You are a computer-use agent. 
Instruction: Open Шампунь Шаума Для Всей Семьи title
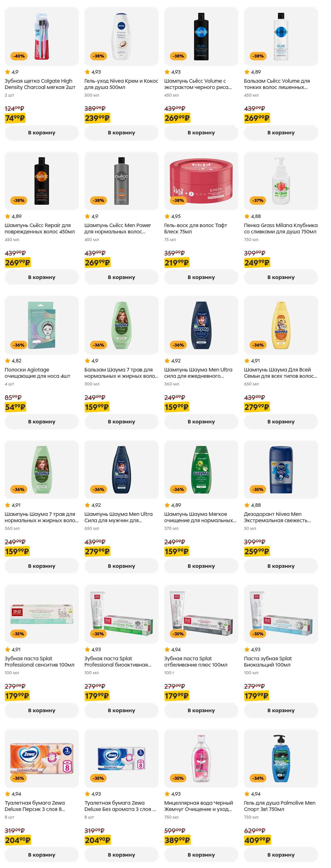pos(280,373)
